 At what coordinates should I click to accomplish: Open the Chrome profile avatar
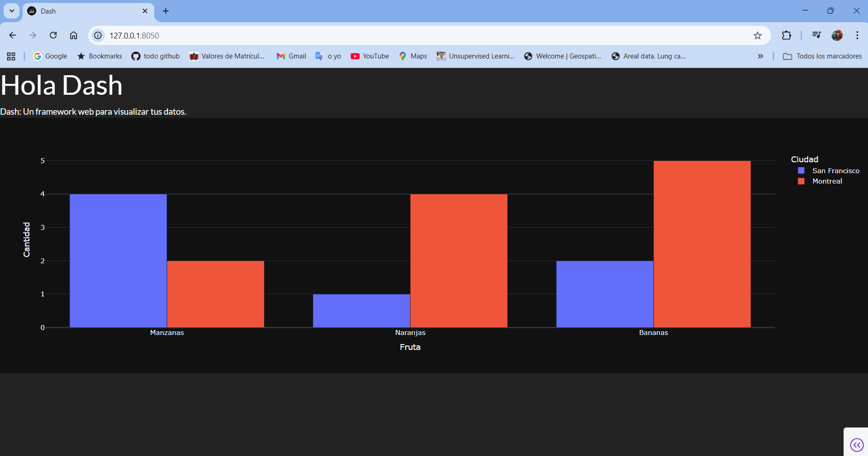(x=837, y=35)
